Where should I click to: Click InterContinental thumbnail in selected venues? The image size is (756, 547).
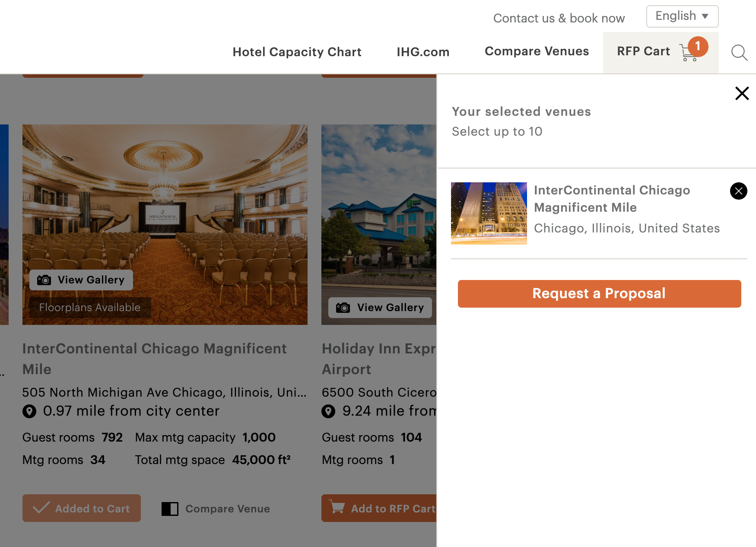[489, 213]
